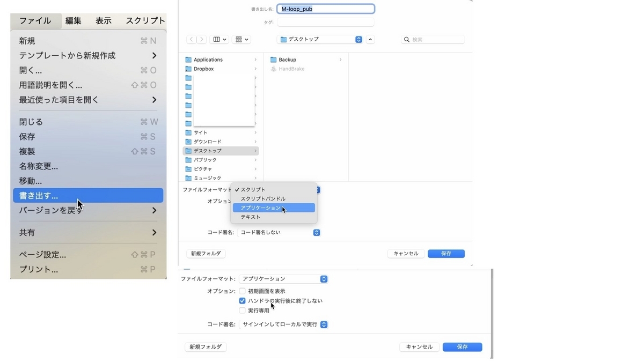Uncheck ハンドラの実行後に終了しない

(x=243, y=300)
